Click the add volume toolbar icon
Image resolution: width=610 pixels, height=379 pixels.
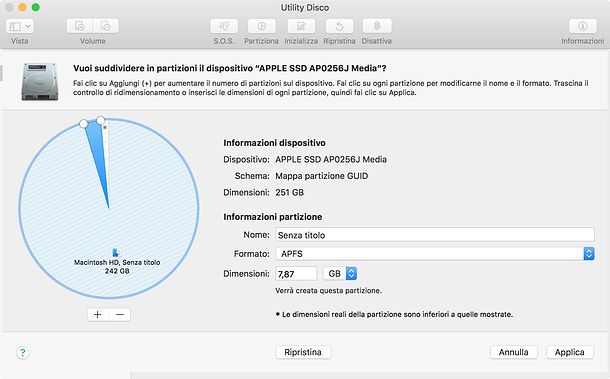(79, 26)
